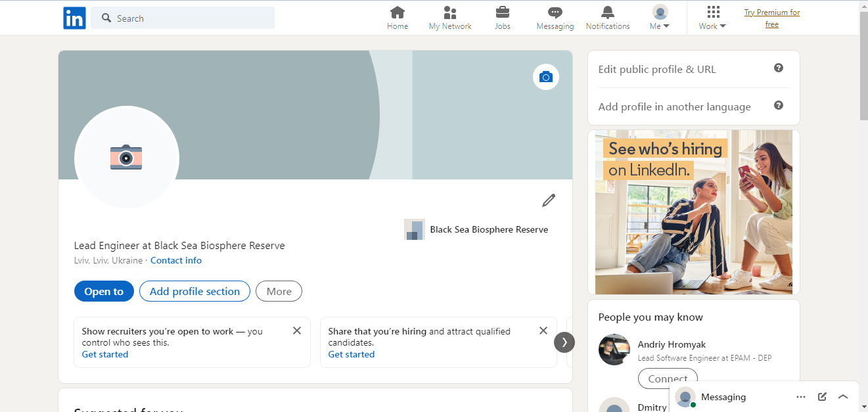Click the profile avatar in messaging overlay
The image size is (868, 412).
[685, 397]
